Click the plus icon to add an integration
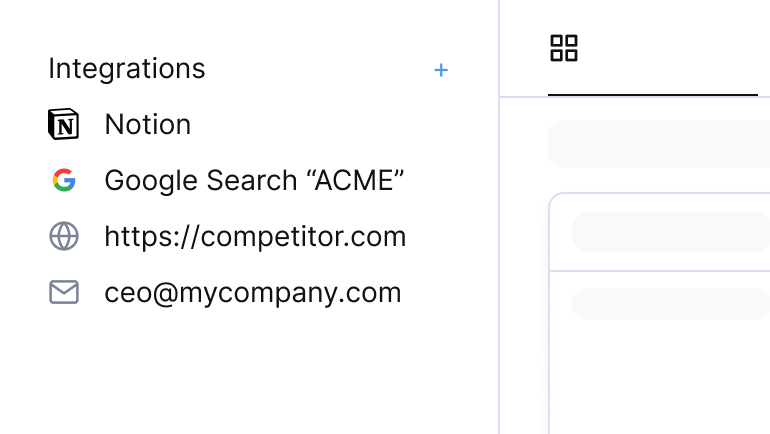The image size is (770, 434). 441,70
